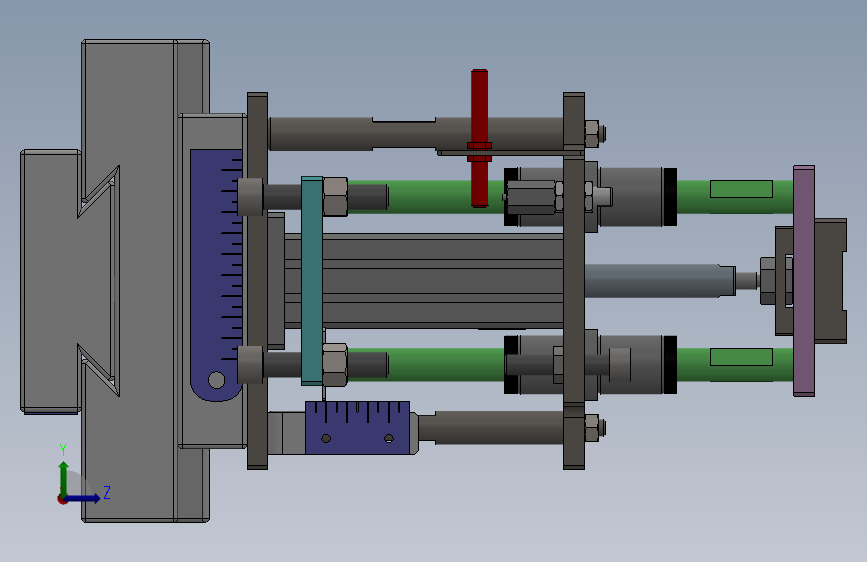Screen dimensions: 867x562
Task: Click the Y axis label
Action: pos(63,450)
